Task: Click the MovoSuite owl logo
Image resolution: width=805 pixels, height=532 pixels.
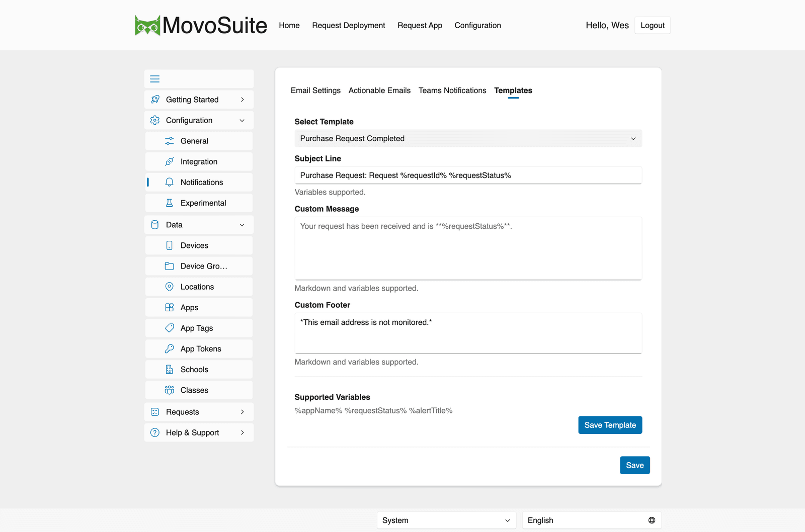Action: tap(147, 25)
